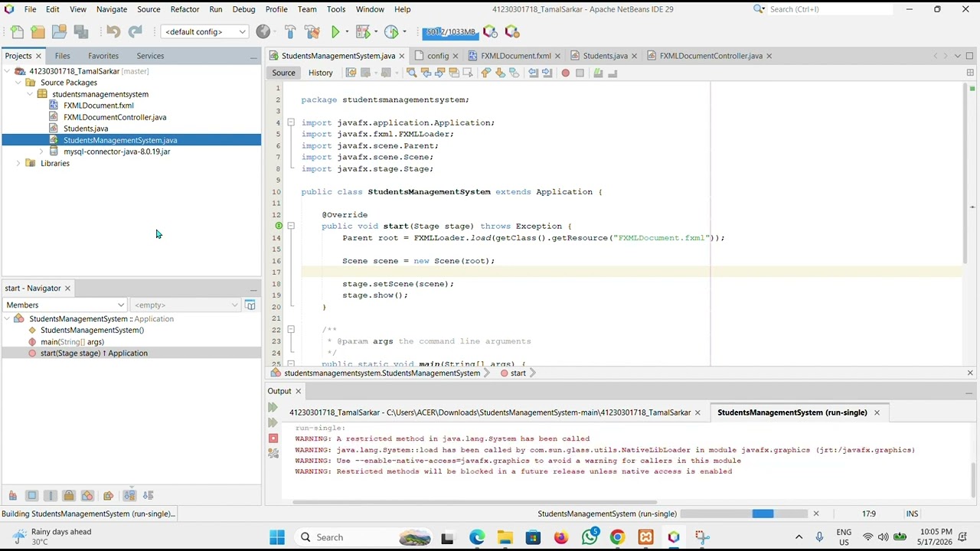Open the Output settings wrench icon
This screenshot has width=980, height=551.
[273, 453]
